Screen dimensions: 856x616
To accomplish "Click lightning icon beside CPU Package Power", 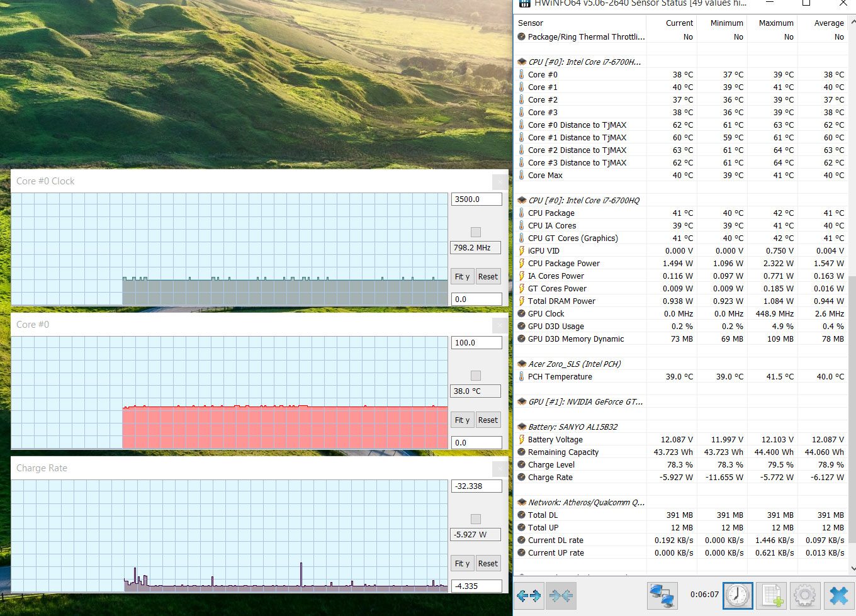I will pyautogui.click(x=521, y=263).
